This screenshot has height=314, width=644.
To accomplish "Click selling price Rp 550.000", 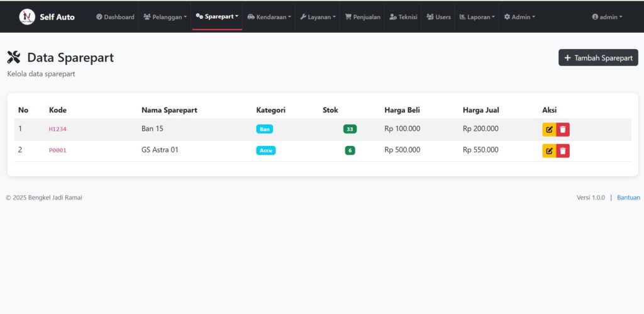I will [x=480, y=150].
